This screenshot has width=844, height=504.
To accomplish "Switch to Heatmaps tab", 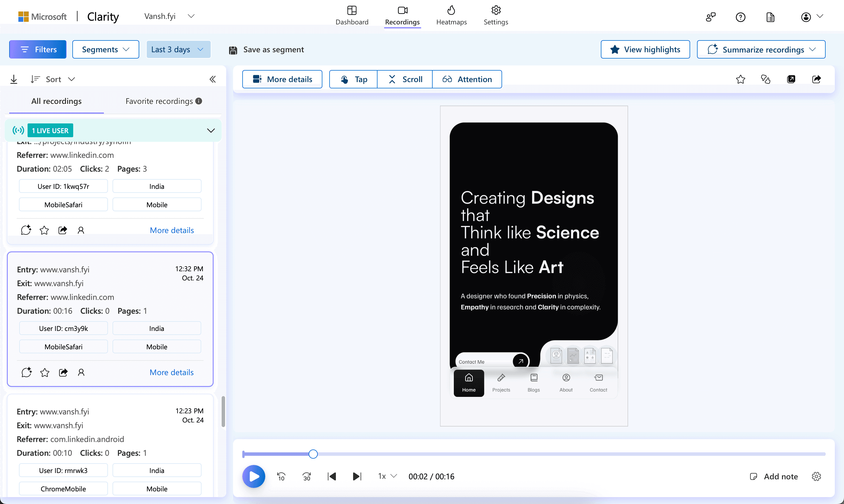I will (x=451, y=15).
